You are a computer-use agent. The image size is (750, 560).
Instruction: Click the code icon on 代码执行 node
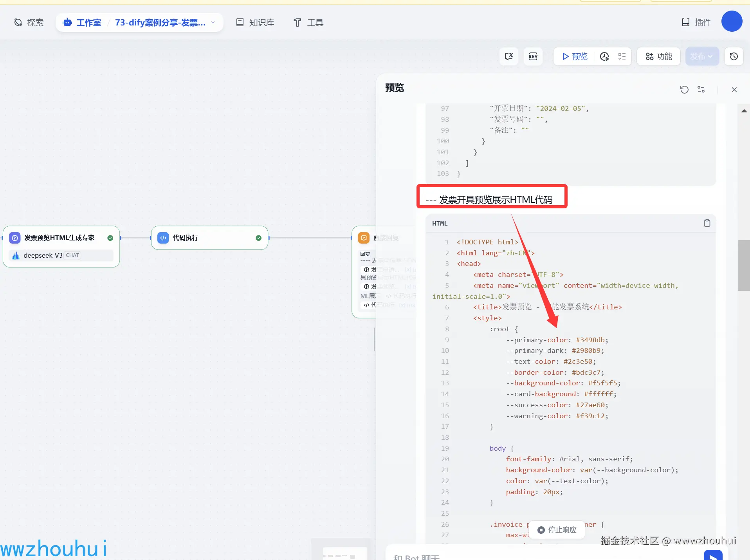[163, 238]
